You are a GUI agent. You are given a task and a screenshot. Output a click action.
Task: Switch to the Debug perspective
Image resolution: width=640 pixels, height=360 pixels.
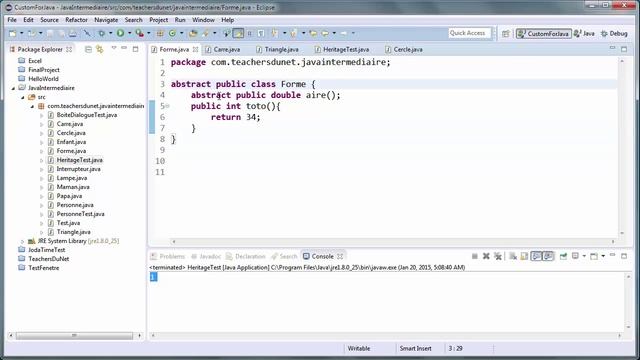pyautogui.click(x=614, y=33)
